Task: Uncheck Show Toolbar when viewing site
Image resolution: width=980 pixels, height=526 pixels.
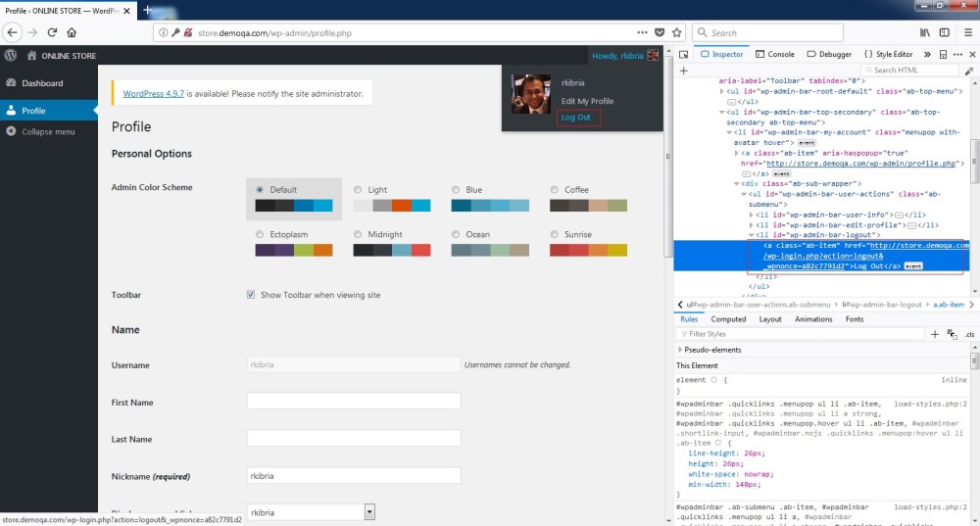Action: coord(251,295)
